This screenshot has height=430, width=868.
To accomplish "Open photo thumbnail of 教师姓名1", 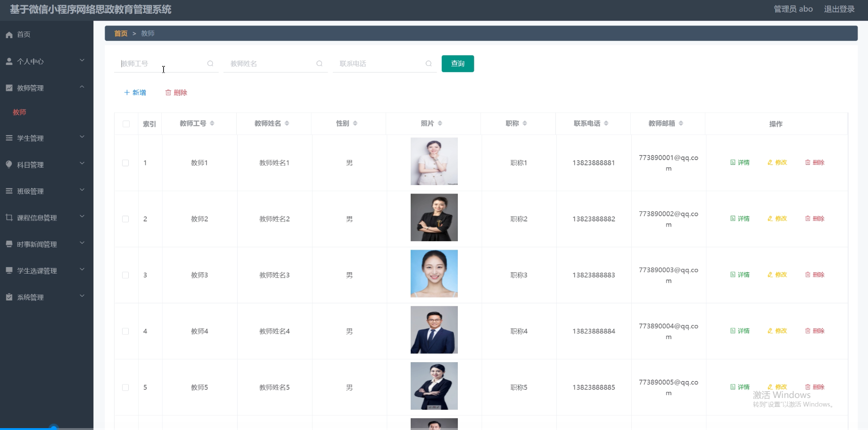I will 434,161.
